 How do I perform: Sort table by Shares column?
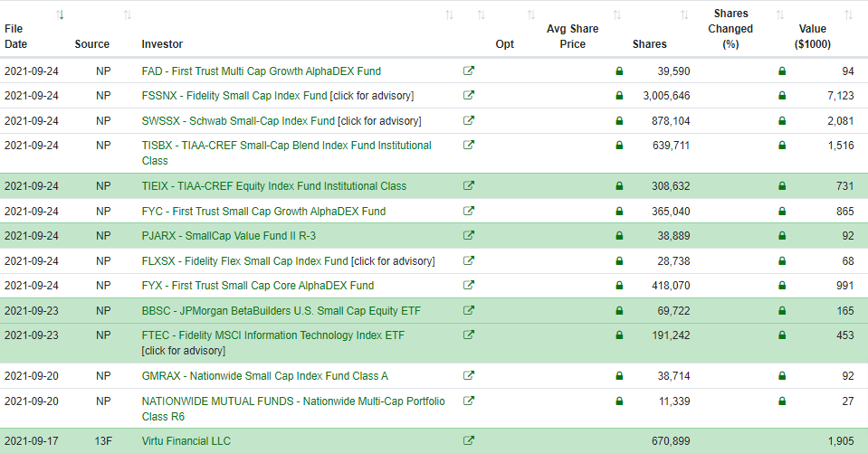685,15
